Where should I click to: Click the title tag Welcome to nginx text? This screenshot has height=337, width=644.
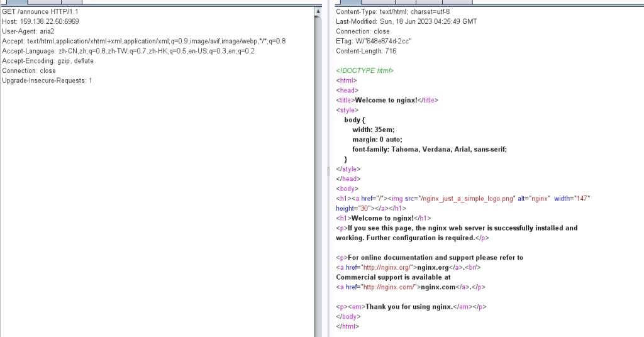pos(387,100)
